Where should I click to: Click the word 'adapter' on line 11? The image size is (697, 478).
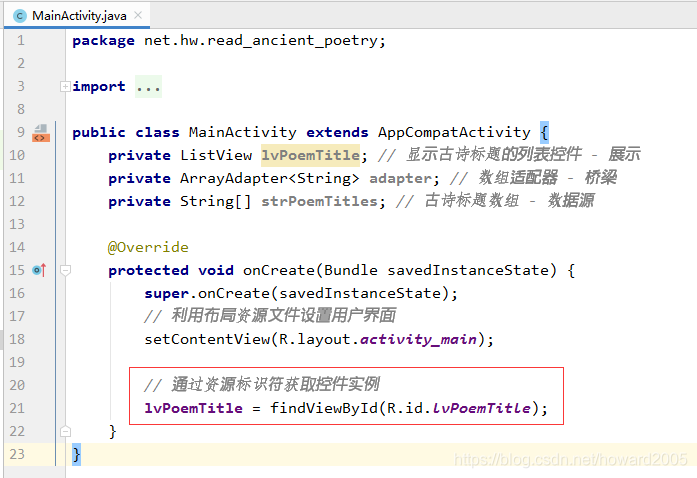400,178
